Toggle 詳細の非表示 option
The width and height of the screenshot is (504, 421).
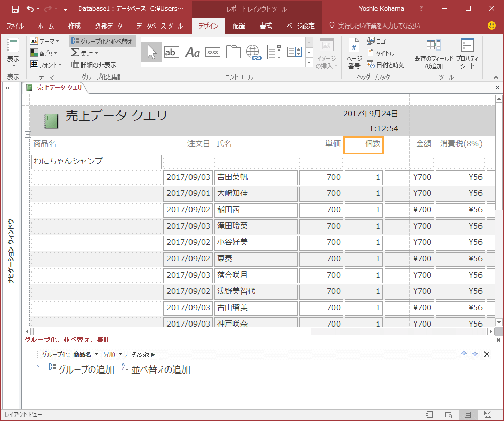[93, 64]
